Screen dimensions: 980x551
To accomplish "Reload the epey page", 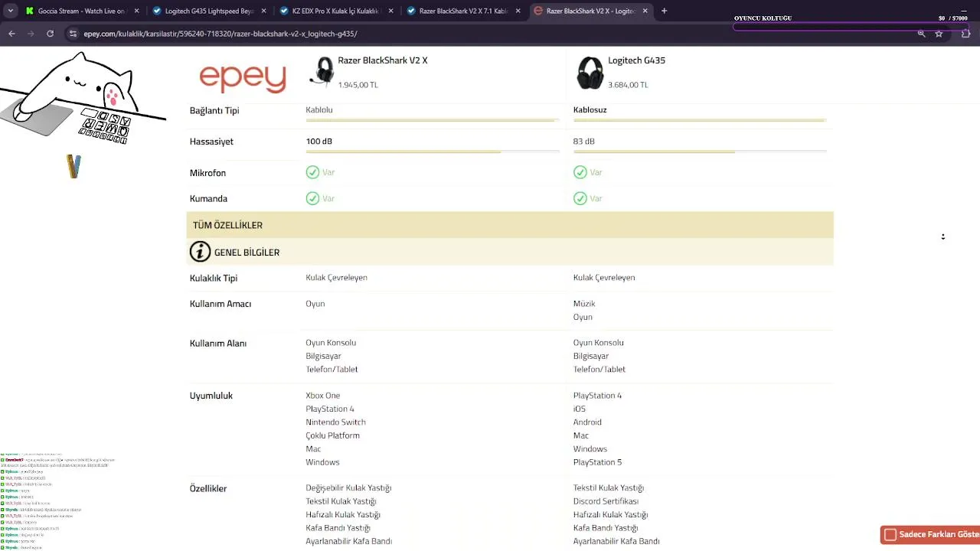I will (50, 34).
